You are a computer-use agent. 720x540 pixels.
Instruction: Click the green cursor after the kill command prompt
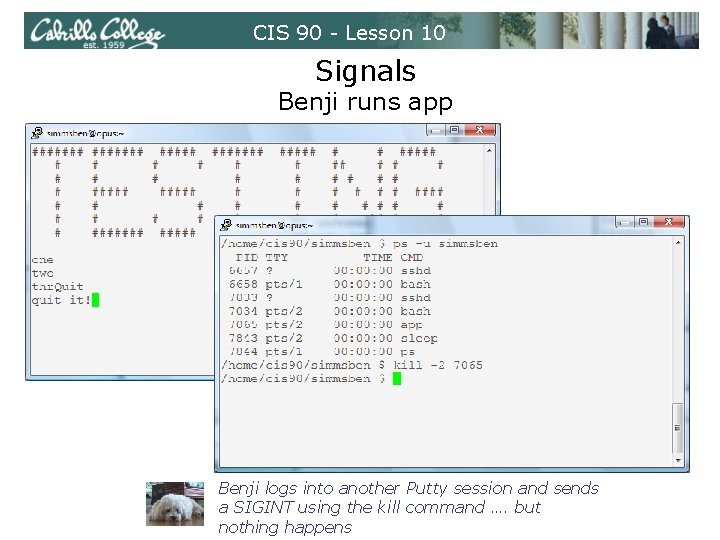click(x=397, y=379)
